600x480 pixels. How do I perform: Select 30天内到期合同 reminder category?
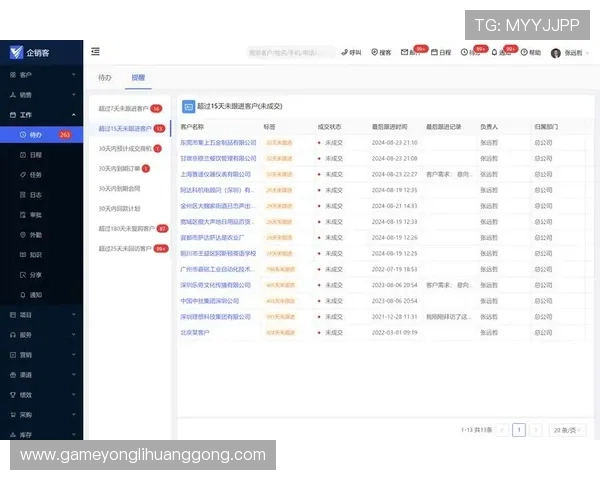tap(130, 188)
